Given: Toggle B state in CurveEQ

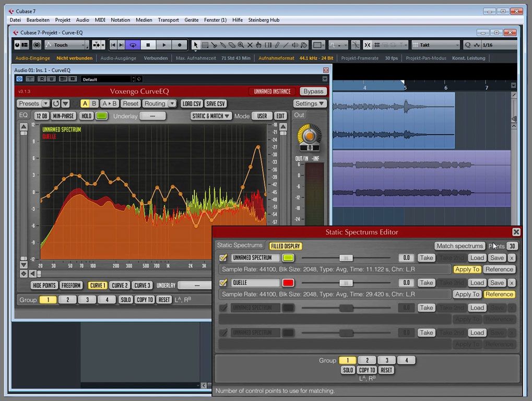Looking at the screenshot, I should (94, 103).
